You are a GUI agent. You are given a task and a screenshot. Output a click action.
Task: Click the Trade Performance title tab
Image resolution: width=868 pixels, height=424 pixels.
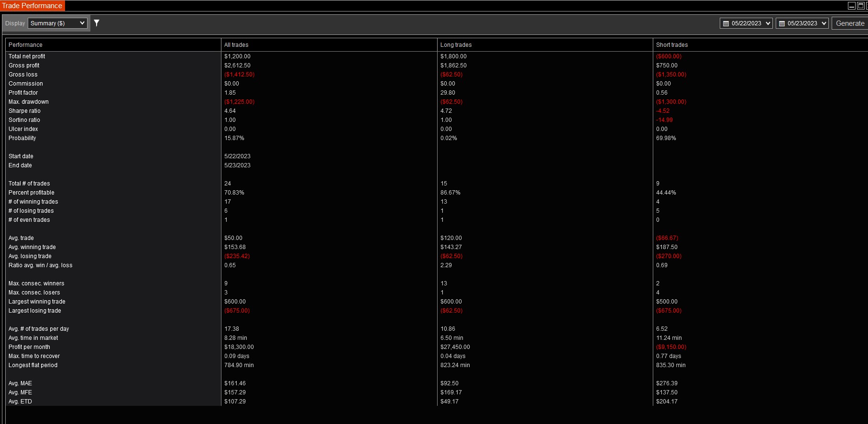[32, 6]
